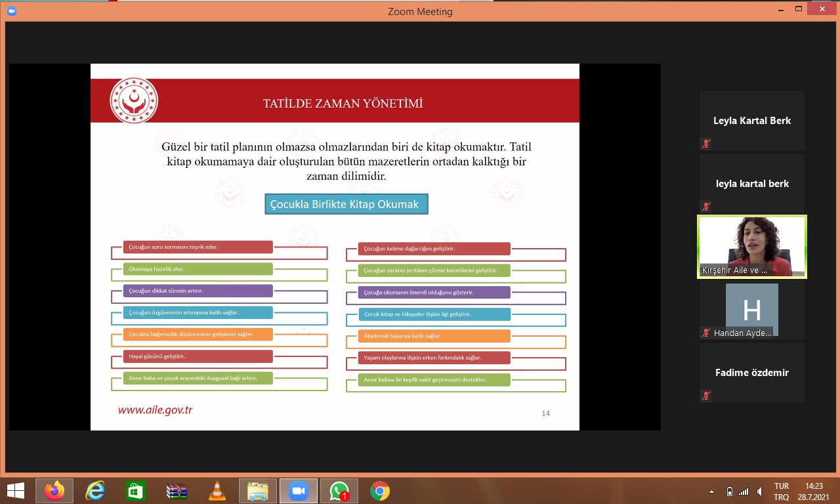
Task: Expand the hidden system tray icons arrow
Action: [x=712, y=492]
